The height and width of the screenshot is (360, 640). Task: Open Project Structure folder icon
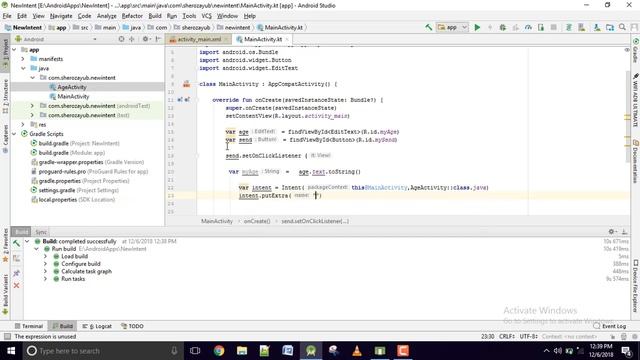pyautogui.click(x=610, y=27)
